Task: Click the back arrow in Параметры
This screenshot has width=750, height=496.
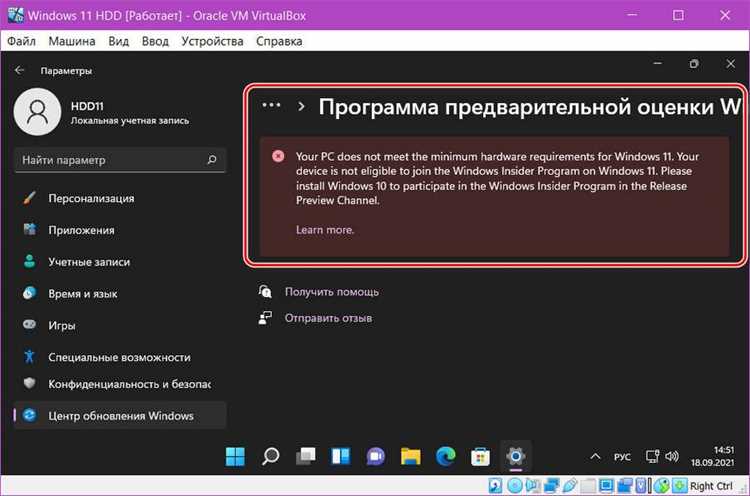Action: pos(19,70)
